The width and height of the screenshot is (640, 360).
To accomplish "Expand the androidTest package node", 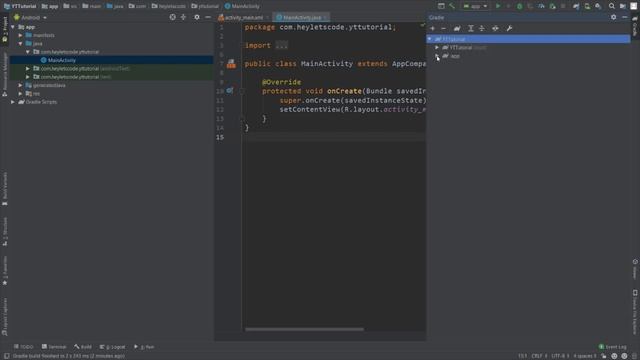I will point(28,69).
